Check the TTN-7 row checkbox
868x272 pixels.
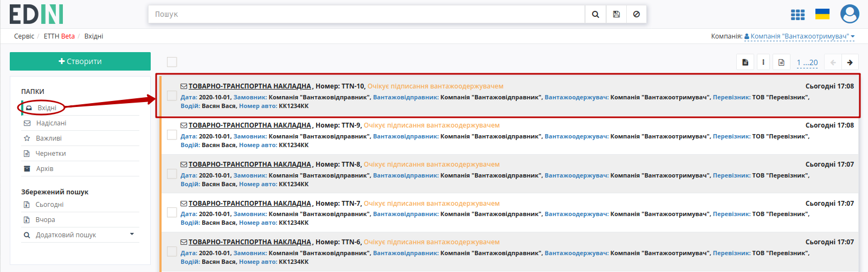coord(172,212)
